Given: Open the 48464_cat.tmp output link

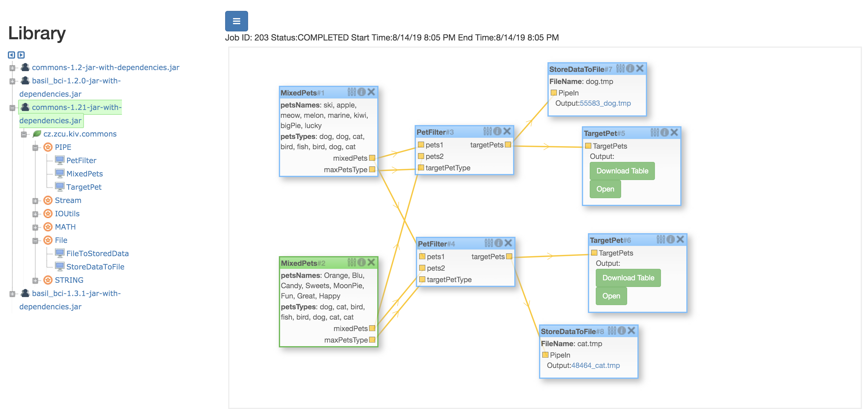Looking at the screenshot, I should (595, 365).
